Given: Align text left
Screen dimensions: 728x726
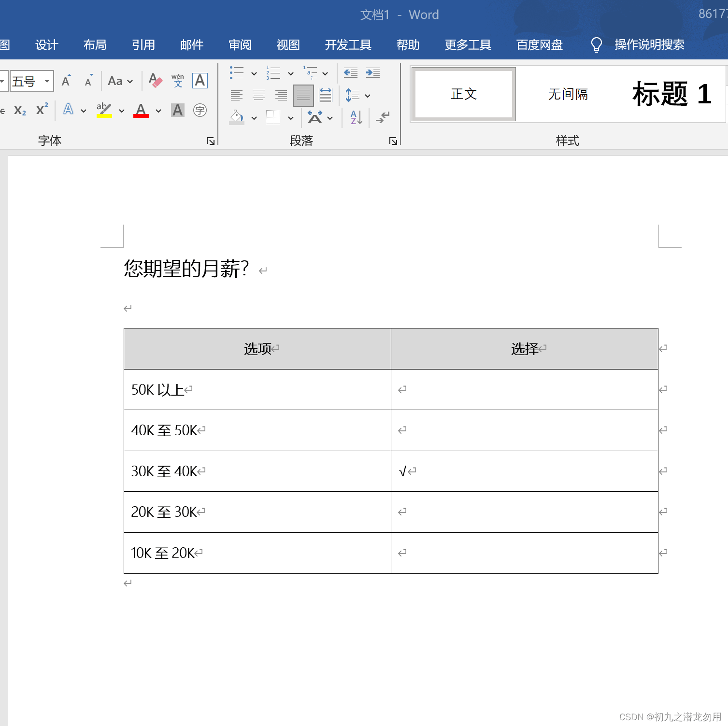Looking at the screenshot, I should tap(237, 95).
